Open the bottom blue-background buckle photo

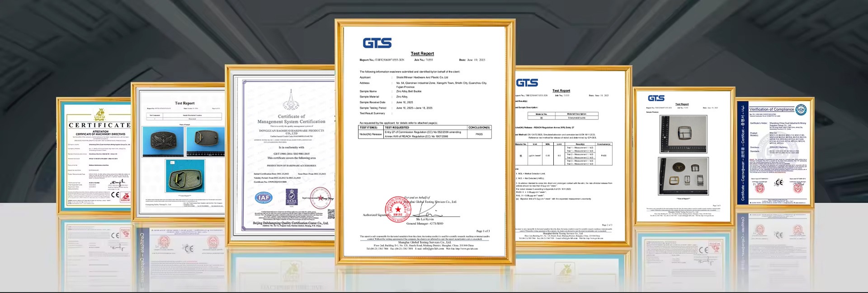pyautogui.click(x=185, y=177)
